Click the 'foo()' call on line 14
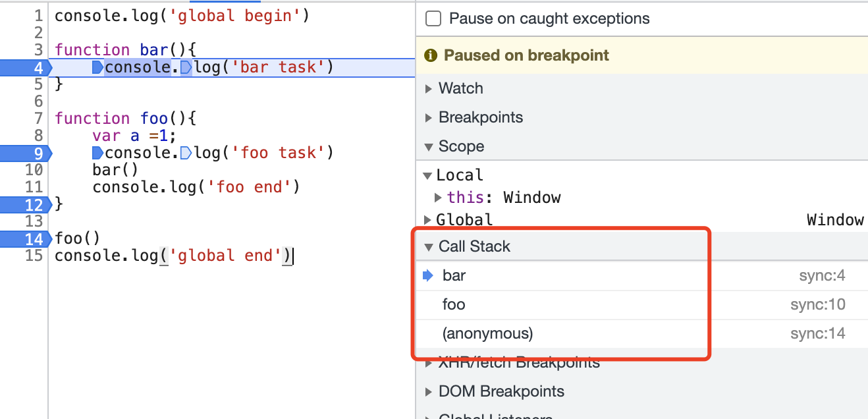Viewport: 868px width, 419px height. click(76, 238)
